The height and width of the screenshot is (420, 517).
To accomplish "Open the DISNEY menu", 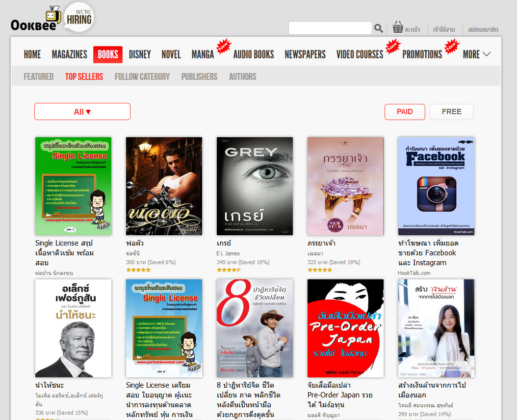I will [140, 54].
